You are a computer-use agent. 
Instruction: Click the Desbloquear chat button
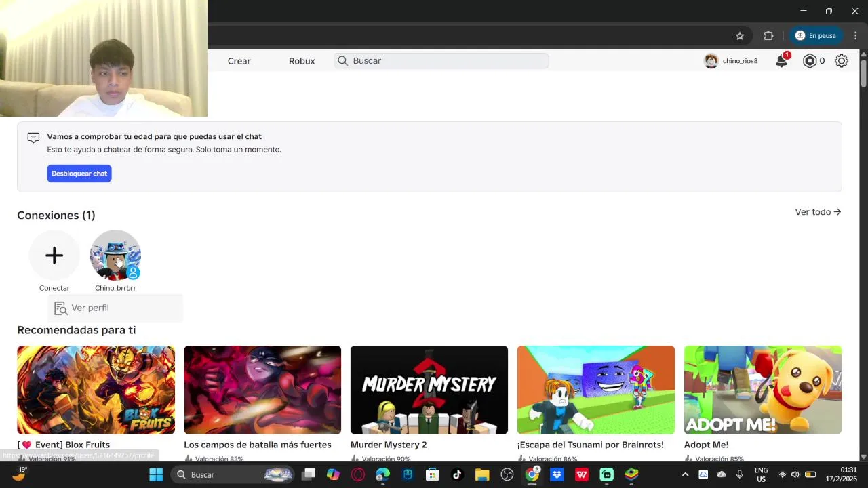click(79, 174)
